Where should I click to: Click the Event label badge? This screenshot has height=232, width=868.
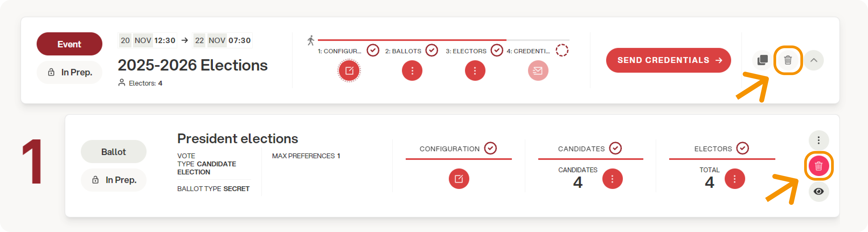pyautogui.click(x=69, y=44)
